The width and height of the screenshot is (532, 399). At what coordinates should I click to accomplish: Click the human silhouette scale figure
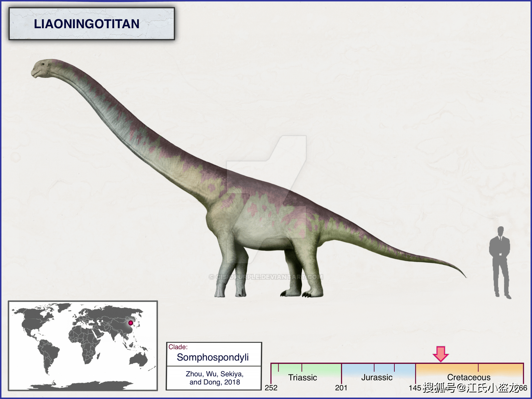click(500, 263)
